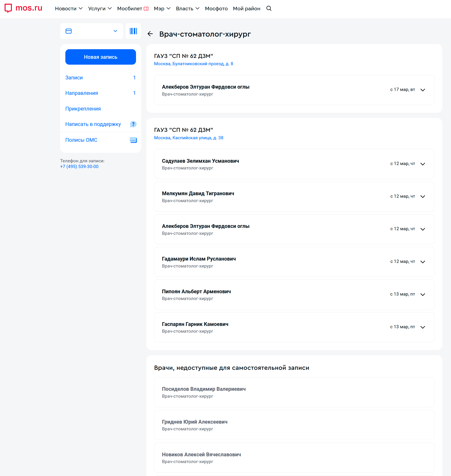Screen dimensions: 451x476
Task: Expand the Власть menu
Action: click(188, 9)
